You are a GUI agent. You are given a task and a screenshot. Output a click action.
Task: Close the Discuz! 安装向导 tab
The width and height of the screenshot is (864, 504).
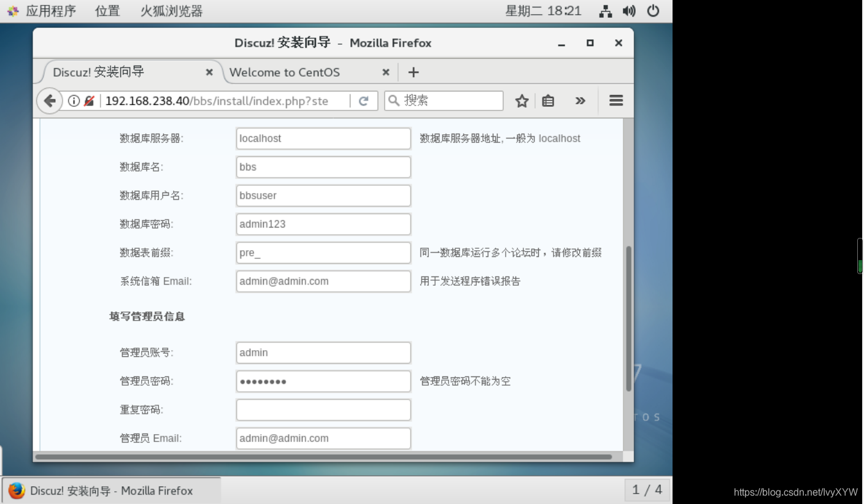click(x=209, y=72)
